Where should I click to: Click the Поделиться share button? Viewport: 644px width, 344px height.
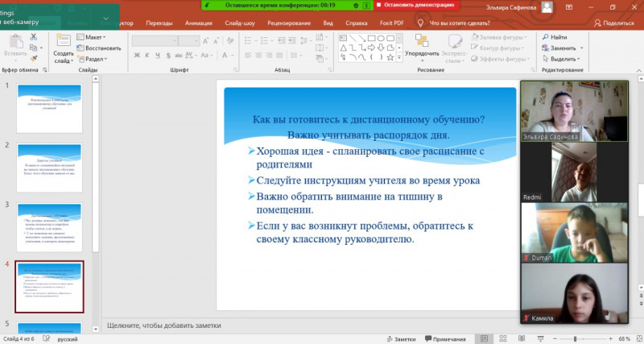(614, 23)
